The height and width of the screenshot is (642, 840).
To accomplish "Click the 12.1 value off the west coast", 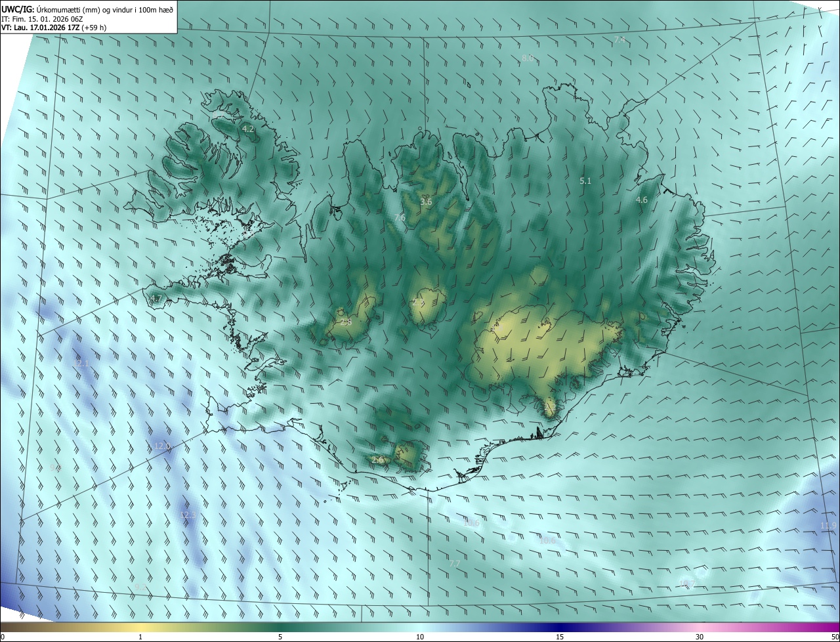I will tap(82, 363).
